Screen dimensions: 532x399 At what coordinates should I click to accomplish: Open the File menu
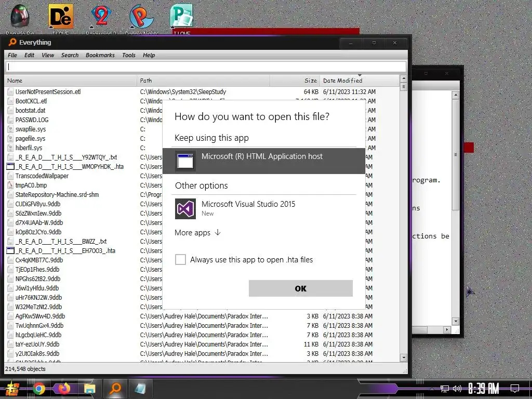point(12,55)
